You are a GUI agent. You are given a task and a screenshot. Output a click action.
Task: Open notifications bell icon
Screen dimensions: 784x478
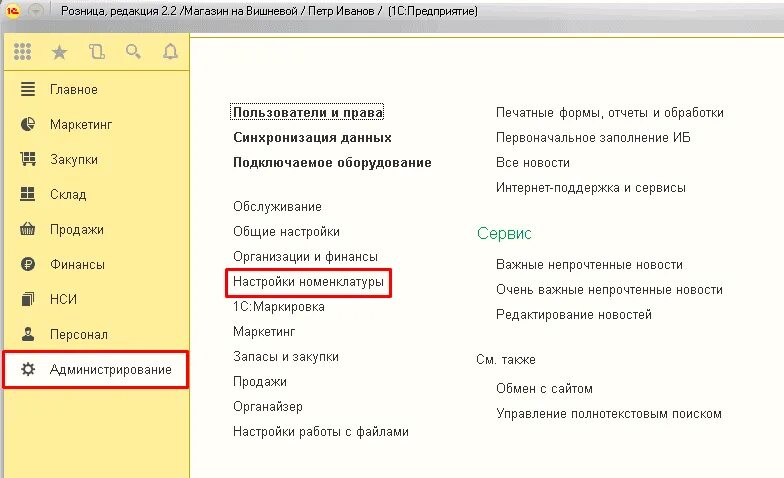[x=170, y=52]
